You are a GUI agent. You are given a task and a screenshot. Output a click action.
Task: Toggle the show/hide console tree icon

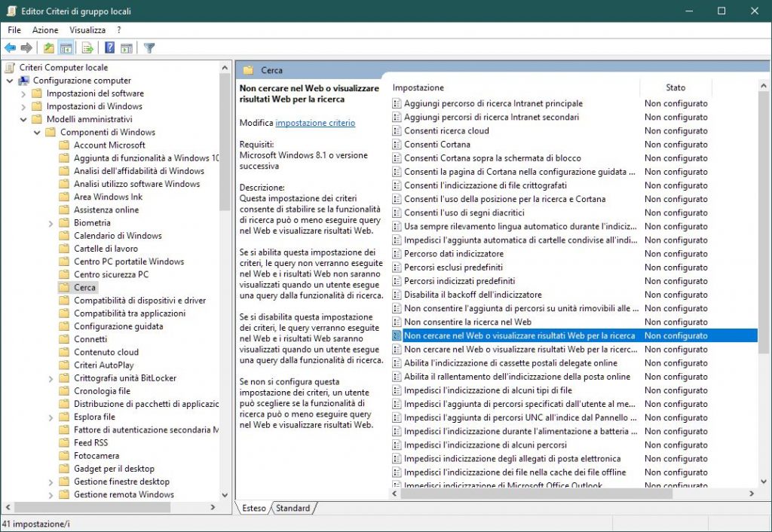pos(66,48)
